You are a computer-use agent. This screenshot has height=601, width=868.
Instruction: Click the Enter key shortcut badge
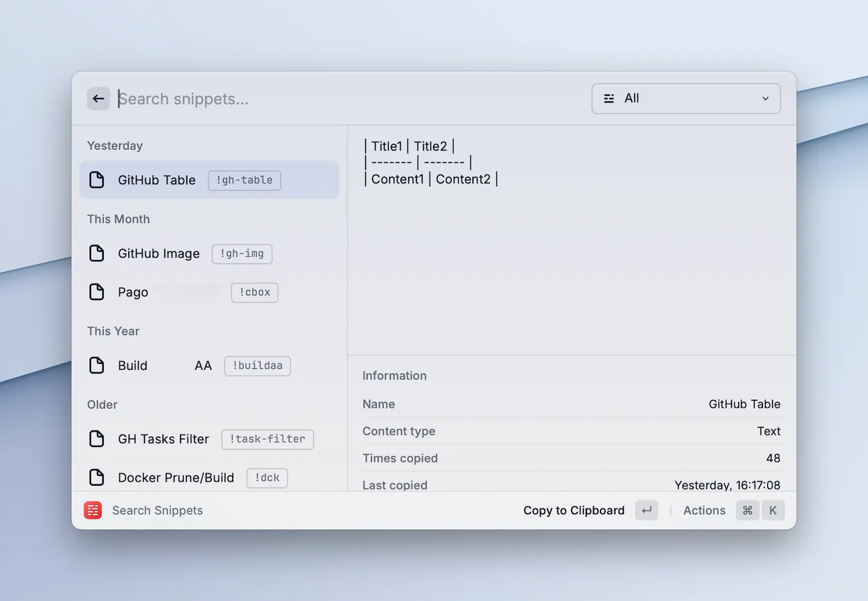(646, 510)
